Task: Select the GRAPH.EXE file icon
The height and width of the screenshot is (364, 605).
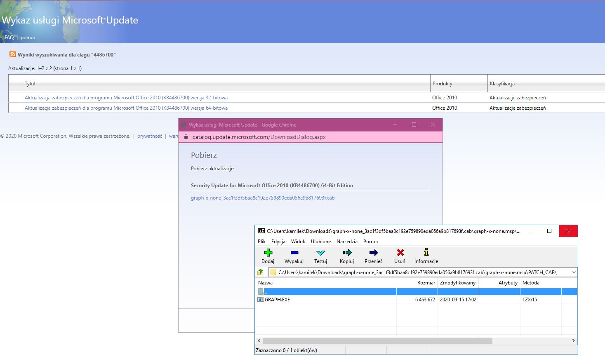Action: coord(261,300)
